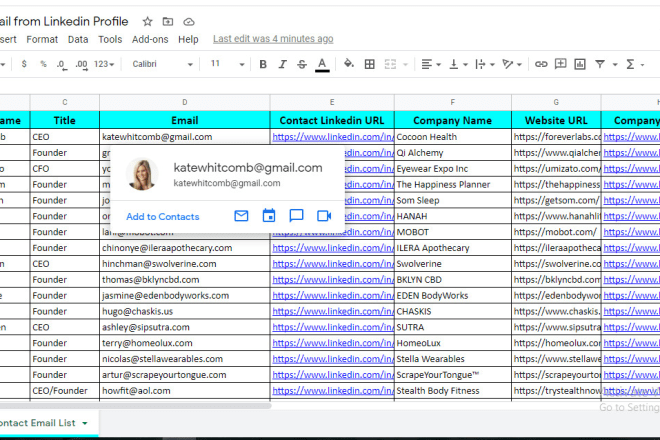Select column F header
The width and height of the screenshot is (660, 440).
[x=452, y=102]
